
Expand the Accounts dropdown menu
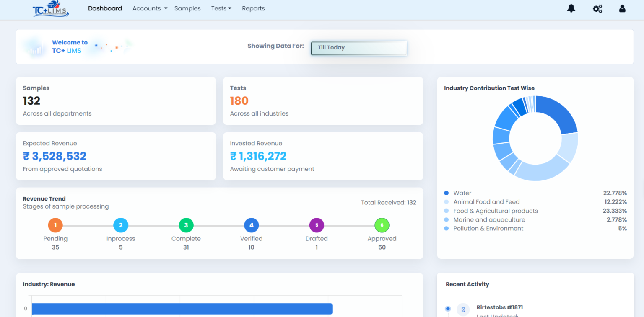[150, 8]
